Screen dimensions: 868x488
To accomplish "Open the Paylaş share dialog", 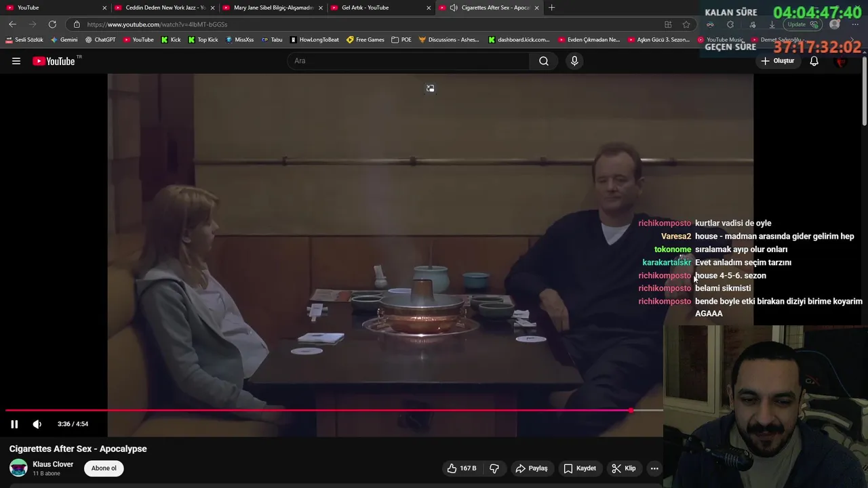I will [x=531, y=468].
